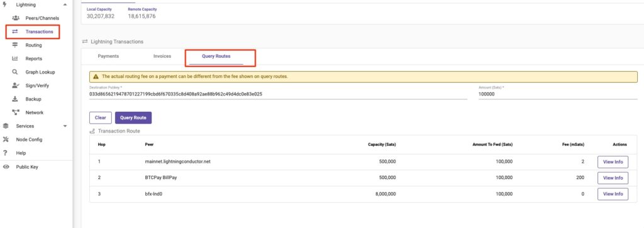Click the Help question mark icon
This screenshot has height=228, width=644.
pos(5,153)
